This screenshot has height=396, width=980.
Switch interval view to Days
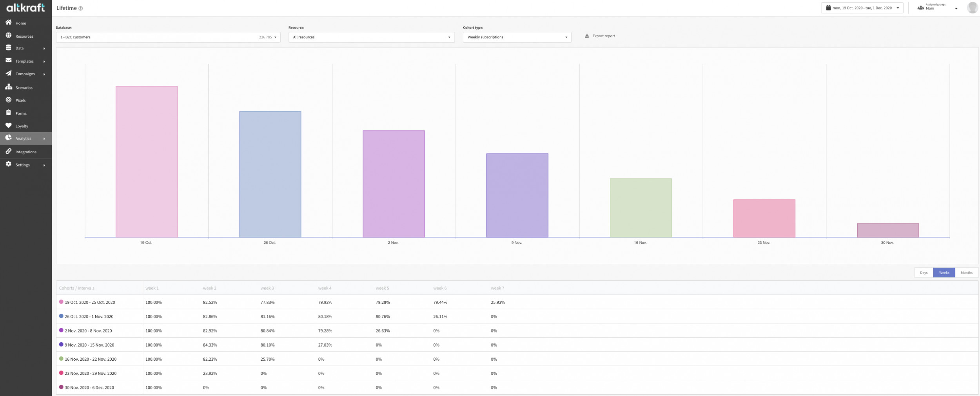924,272
